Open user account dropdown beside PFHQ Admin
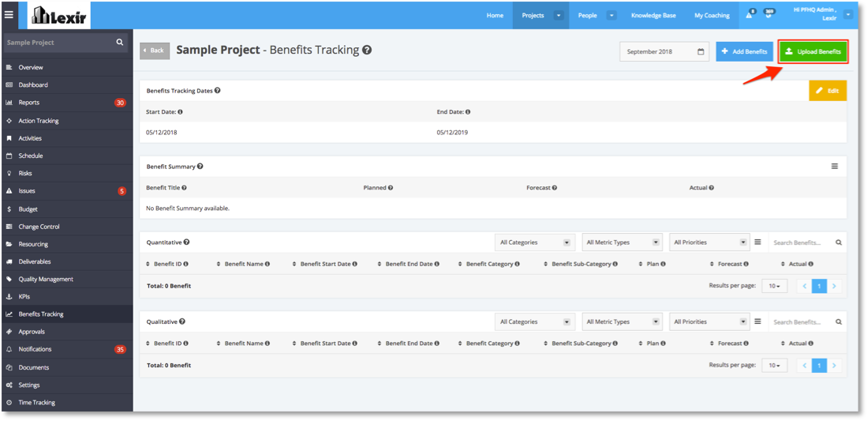 click(x=848, y=15)
